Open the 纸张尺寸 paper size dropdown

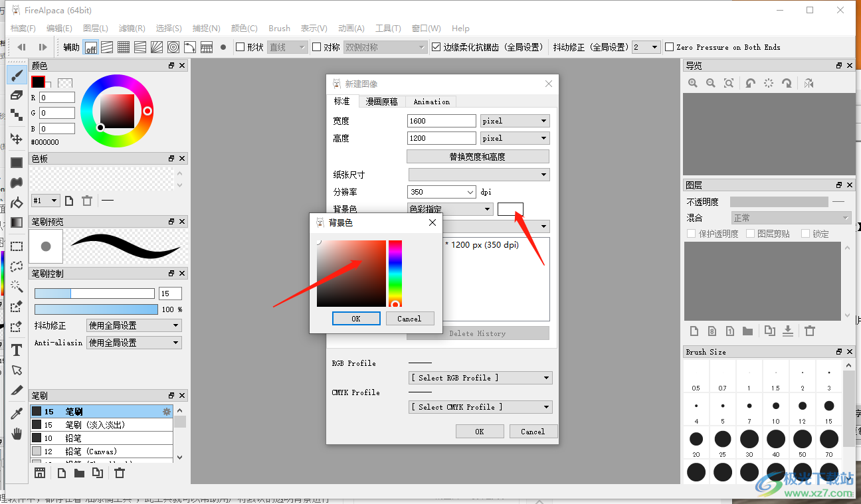pos(479,175)
